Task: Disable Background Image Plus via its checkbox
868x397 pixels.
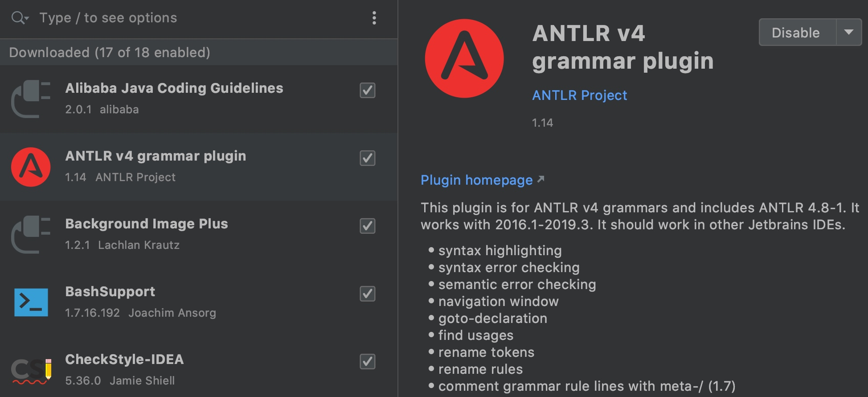Action: pos(367,226)
